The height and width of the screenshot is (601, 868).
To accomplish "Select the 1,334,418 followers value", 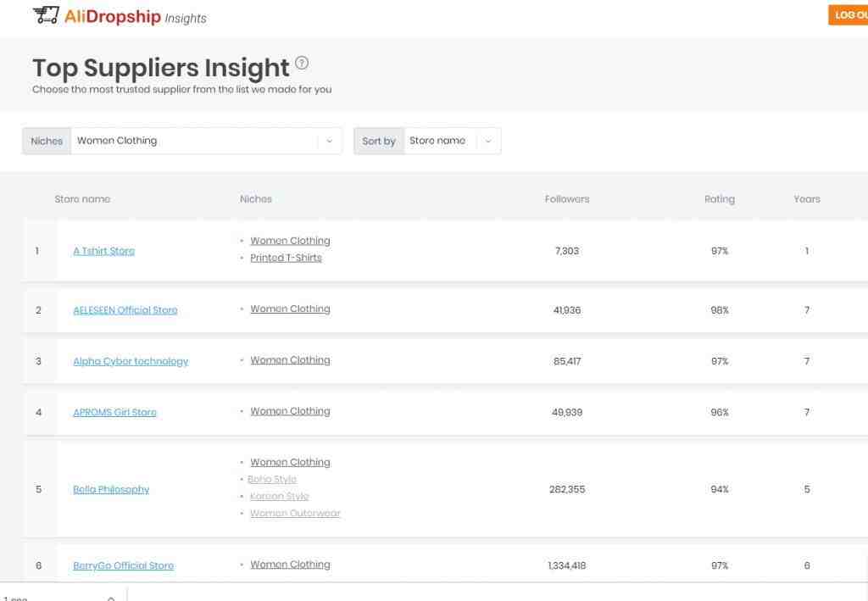I will point(567,565).
